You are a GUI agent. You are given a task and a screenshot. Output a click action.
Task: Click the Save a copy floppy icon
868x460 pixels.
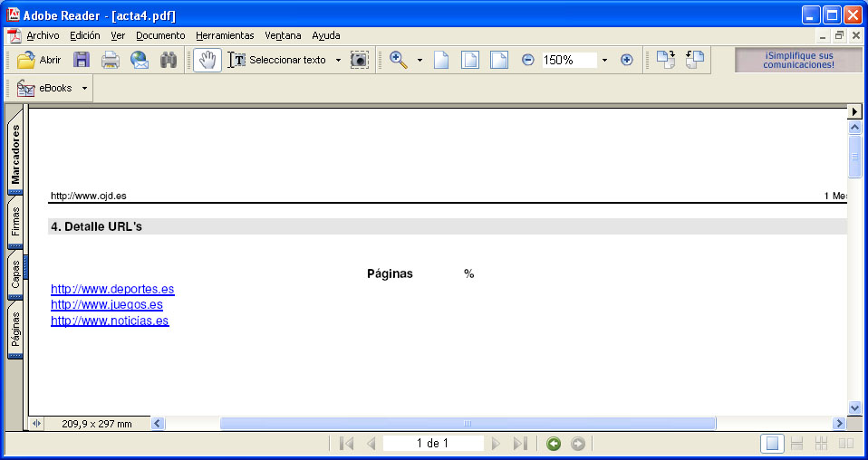coord(82,60)
